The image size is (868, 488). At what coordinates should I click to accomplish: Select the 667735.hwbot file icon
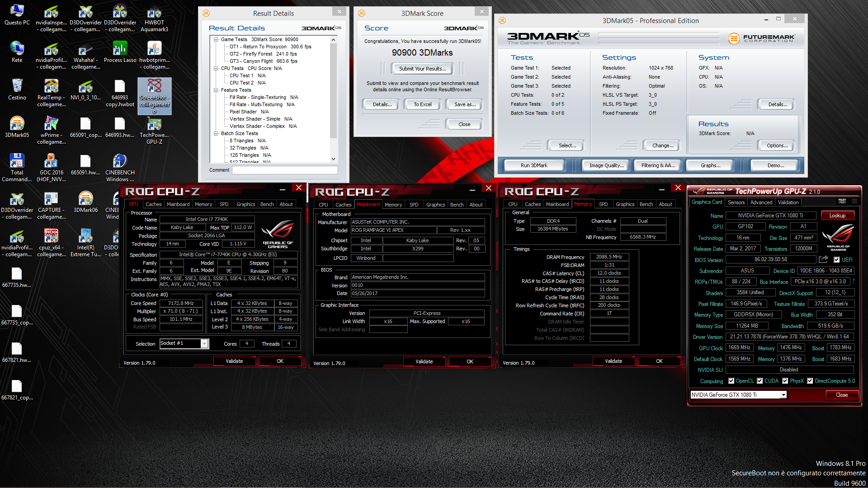(x=17, y=277)
